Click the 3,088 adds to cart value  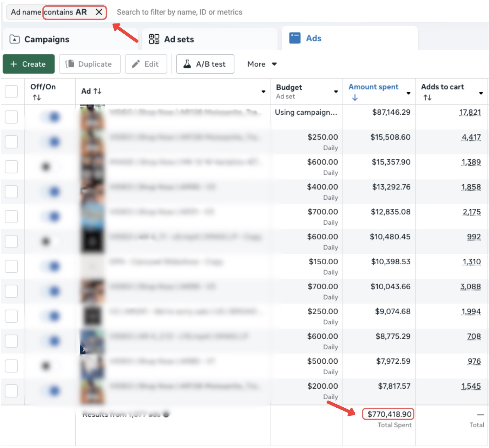[470, 287]
